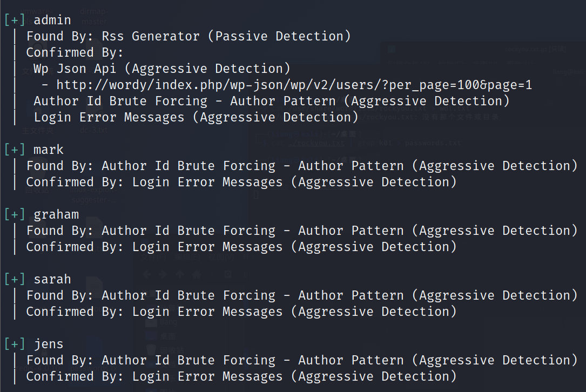Click the [+] marker beside jens
Image resolution: width=586 pixels, height=392 pixels.
coord(15,344)
